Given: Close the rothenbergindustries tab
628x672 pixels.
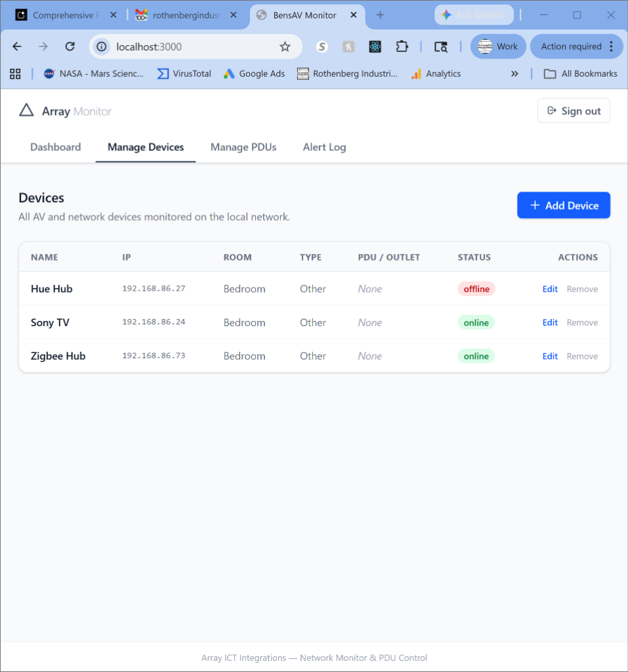Looking at the screenshot, I should pos(233,15).
